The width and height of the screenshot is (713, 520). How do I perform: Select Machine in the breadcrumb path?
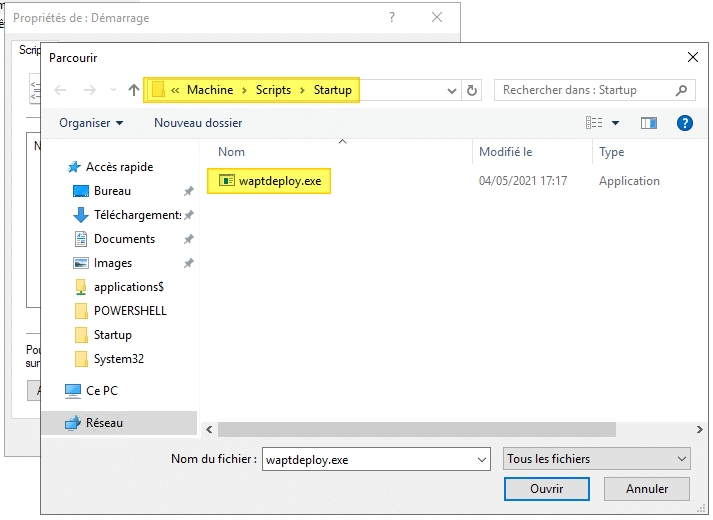[210, 90]
